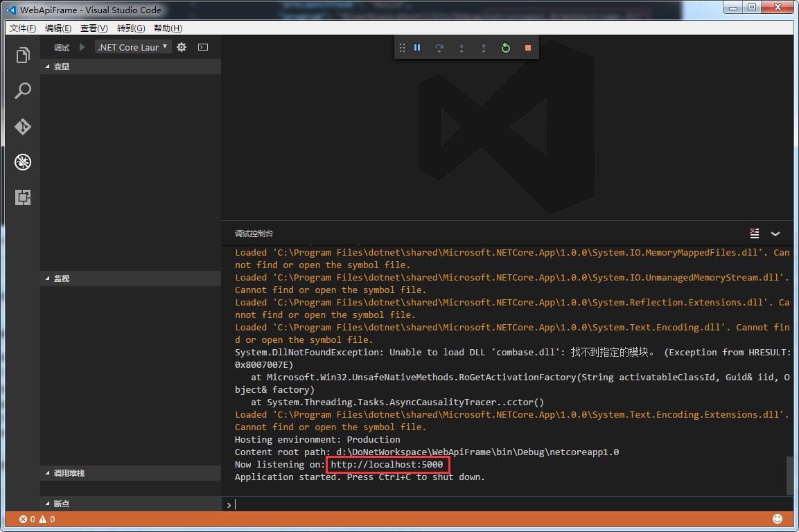Close the Visual Studio Code window
This screenshot has width=799, height=532.
[x=778, y=7]
